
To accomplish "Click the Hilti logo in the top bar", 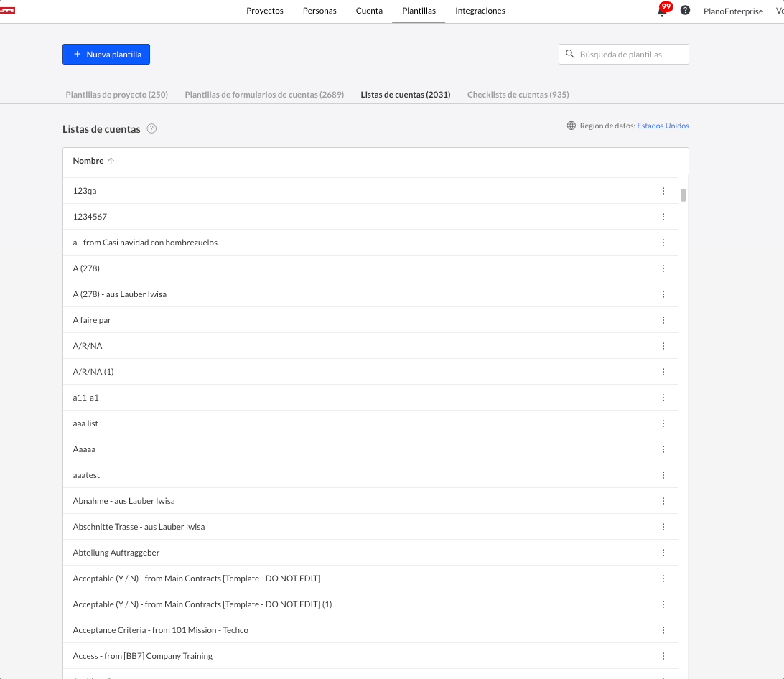I will click(7, 11).
